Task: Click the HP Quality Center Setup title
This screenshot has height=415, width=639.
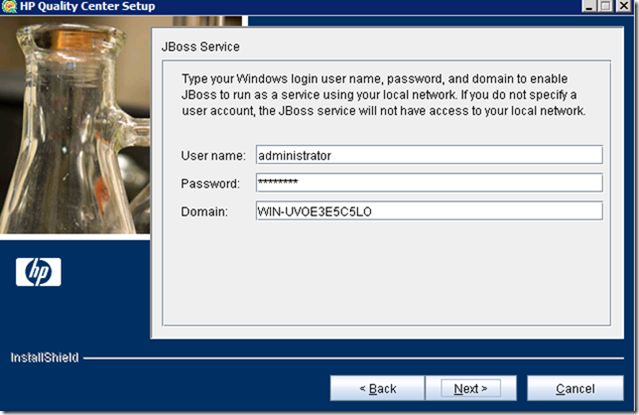Action: 87,6
